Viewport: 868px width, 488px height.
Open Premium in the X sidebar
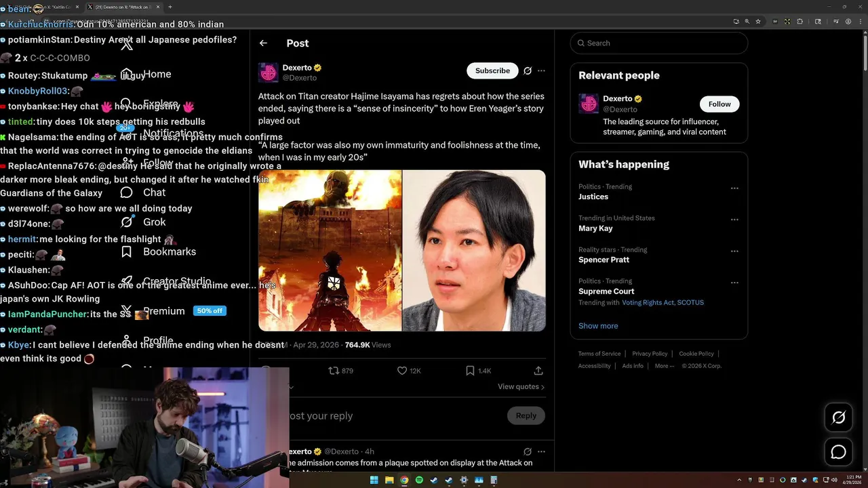pos(163,310)
